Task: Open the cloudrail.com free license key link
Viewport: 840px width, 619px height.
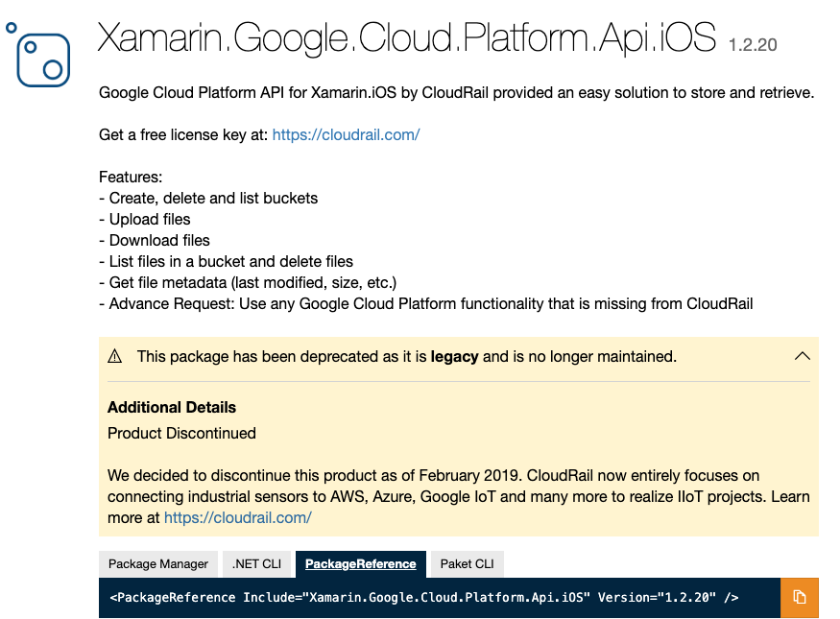Action: click(x=346, y=135)
